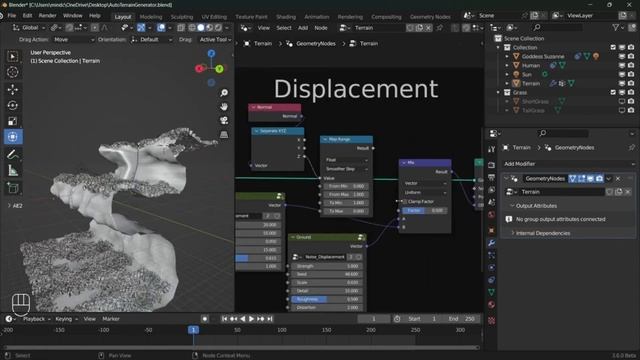Hide Goddess Suzanne in viewport via eye icon
640x360 pixels.
(622, 56)
